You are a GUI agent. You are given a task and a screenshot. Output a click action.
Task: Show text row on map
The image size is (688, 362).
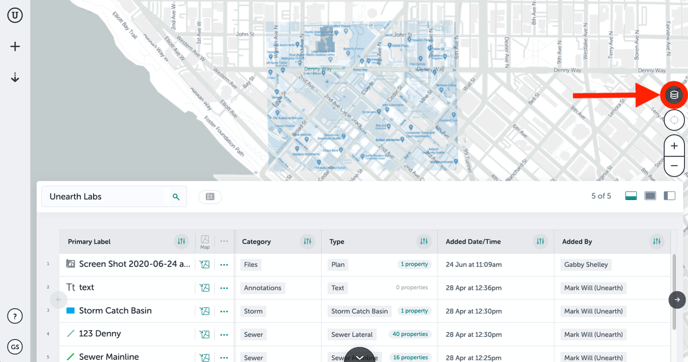click(204, 288)
